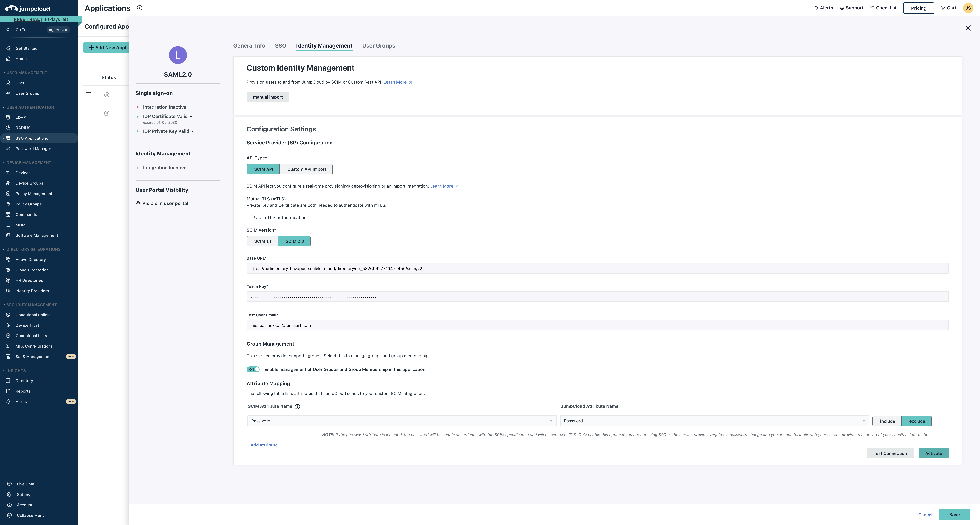Click the Reports icon in sidebar
Image resolution: width=980 pixels, height=525 pixels.
[8, 391]
